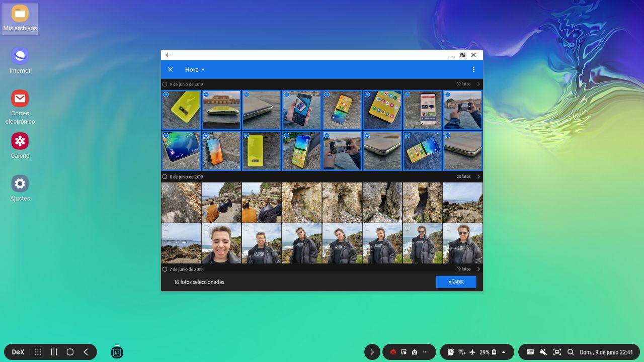
Task: Open the Recents three-bars navigation button
Action: pos(54,352)
